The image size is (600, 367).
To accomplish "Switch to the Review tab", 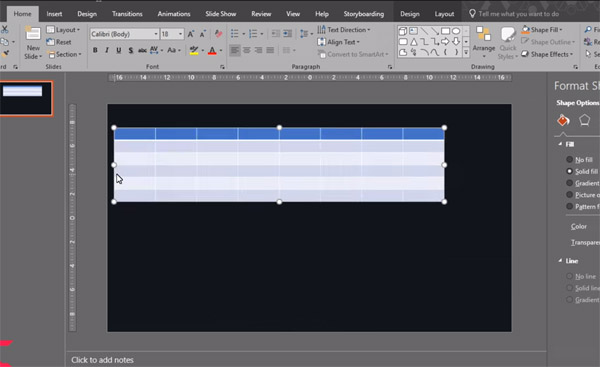I will pos(261,14).
